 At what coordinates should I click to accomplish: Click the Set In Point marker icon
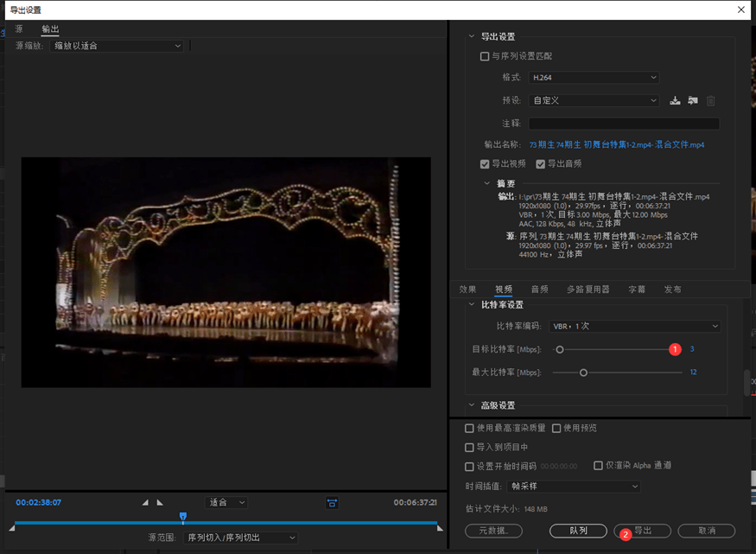tap(145, 502)
